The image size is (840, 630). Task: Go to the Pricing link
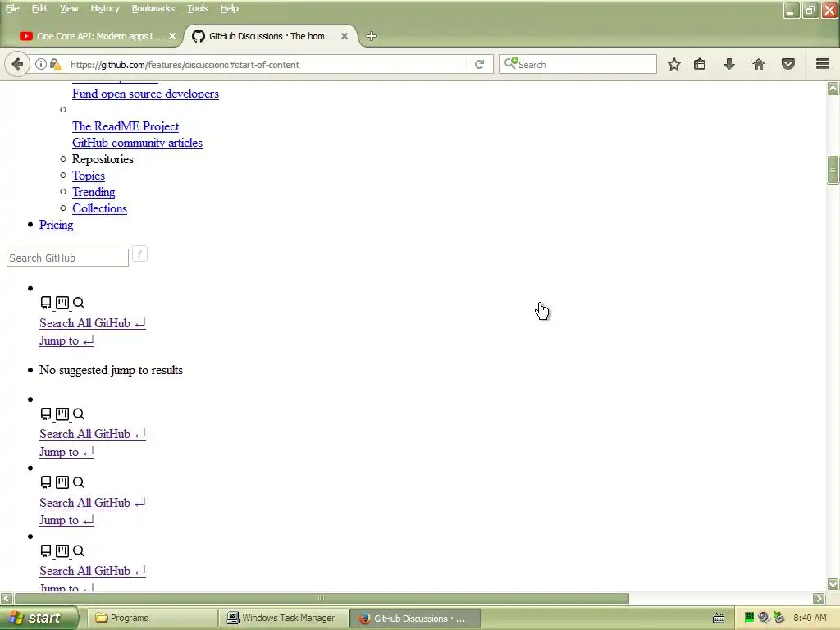tap(57, 225)
